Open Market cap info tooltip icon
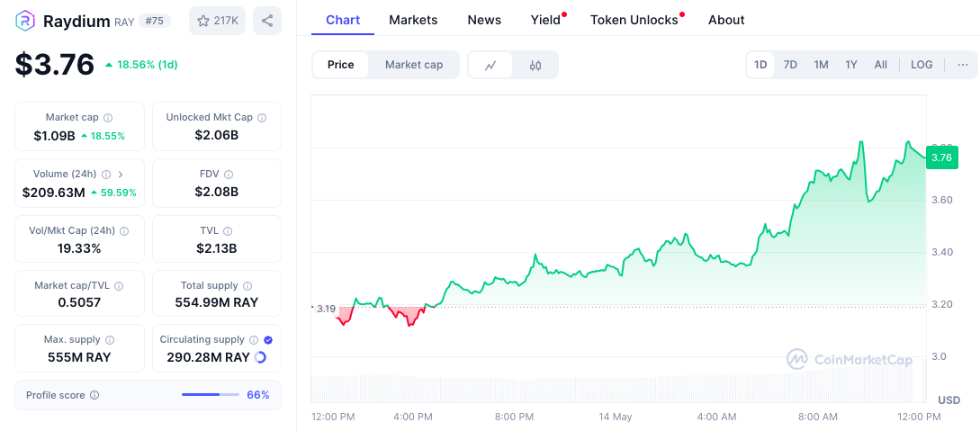980x431 pixels. tap(108, 118)
